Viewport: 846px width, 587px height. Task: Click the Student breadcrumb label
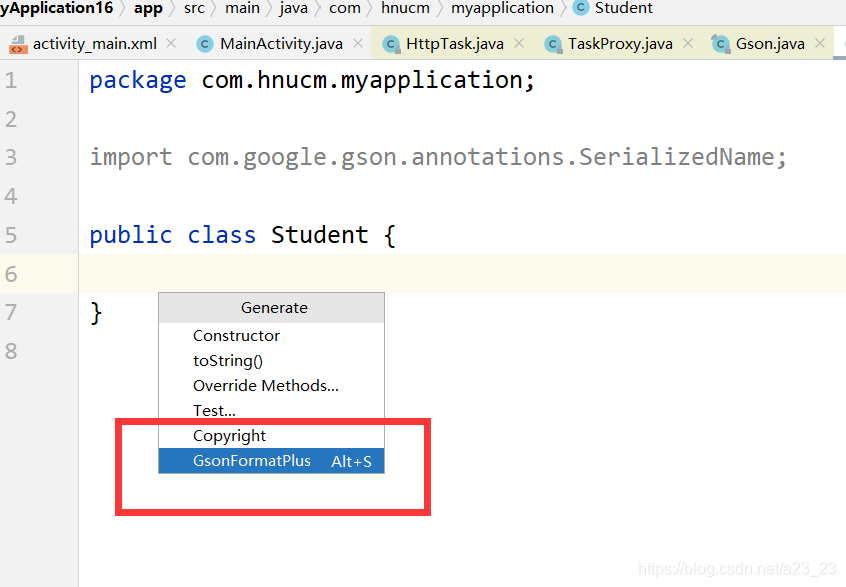point(624,8)
